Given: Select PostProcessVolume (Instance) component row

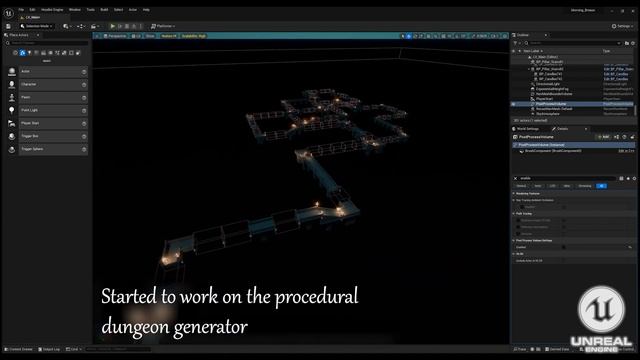Looking at the screenshot, I should click(x=573, y=145).
